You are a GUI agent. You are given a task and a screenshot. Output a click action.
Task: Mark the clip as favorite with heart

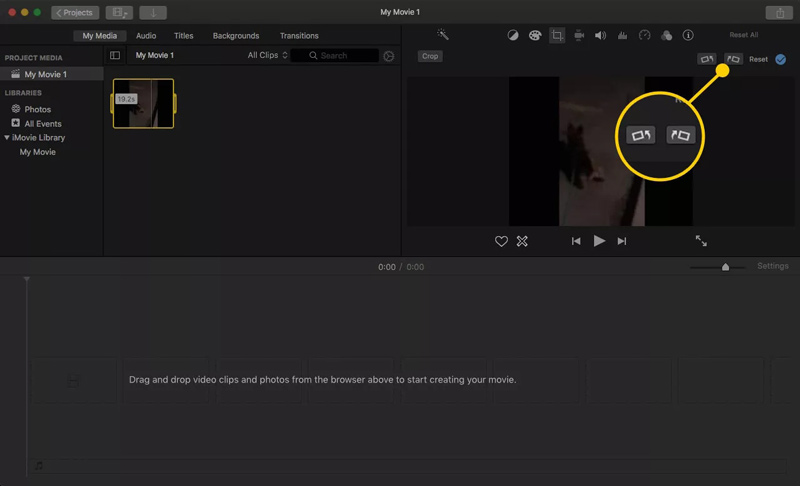[502, 241]
